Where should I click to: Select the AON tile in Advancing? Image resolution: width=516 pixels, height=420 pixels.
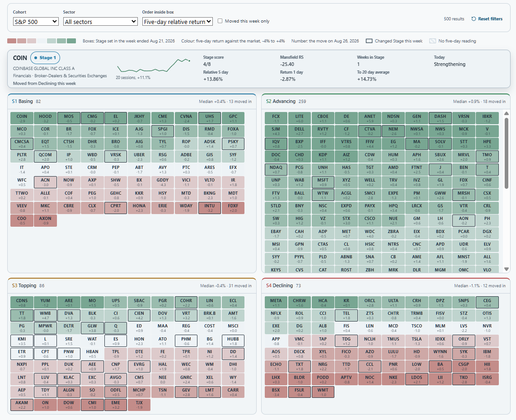[464, 221]
